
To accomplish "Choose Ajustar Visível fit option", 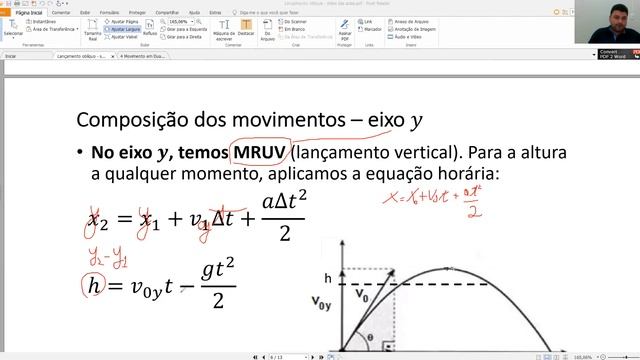I will point(121,37).
